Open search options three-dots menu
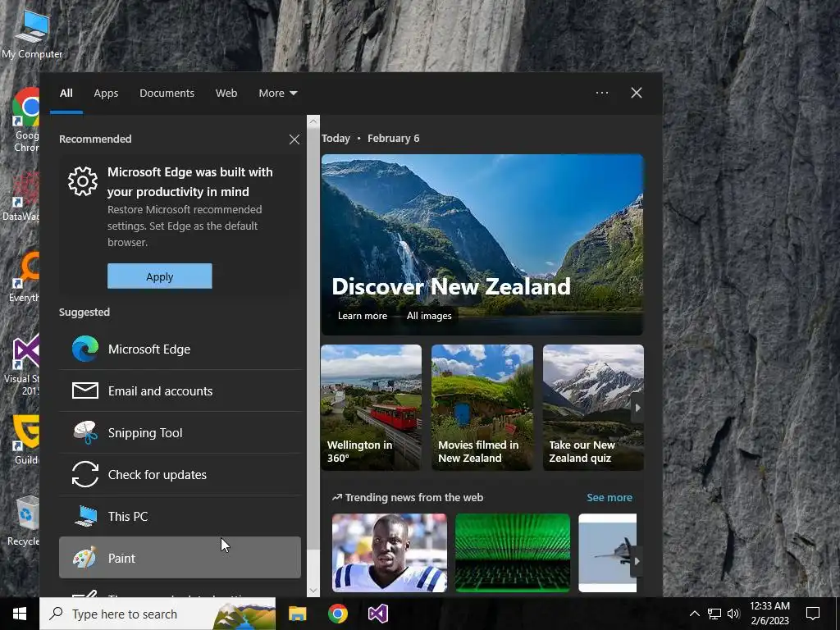 [x=601, y=93]
